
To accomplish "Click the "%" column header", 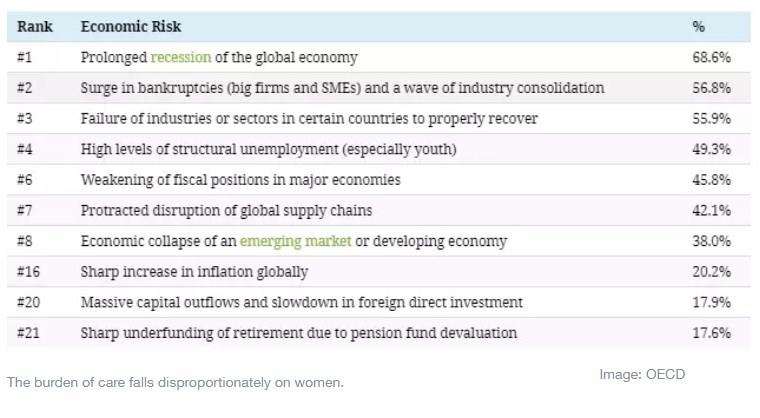I will coord(698,27).
